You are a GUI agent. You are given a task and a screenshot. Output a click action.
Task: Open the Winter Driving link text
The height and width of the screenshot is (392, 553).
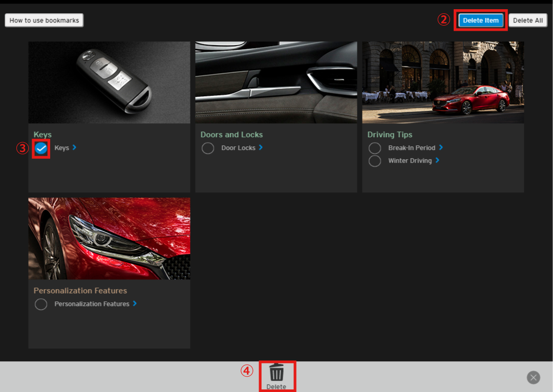(x=410, y=161)
